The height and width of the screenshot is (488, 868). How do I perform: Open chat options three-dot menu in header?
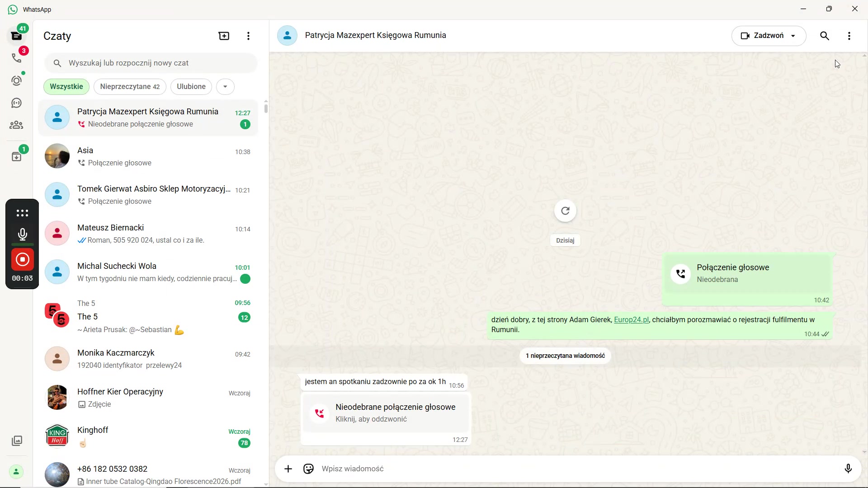click(x=849, y=36)
